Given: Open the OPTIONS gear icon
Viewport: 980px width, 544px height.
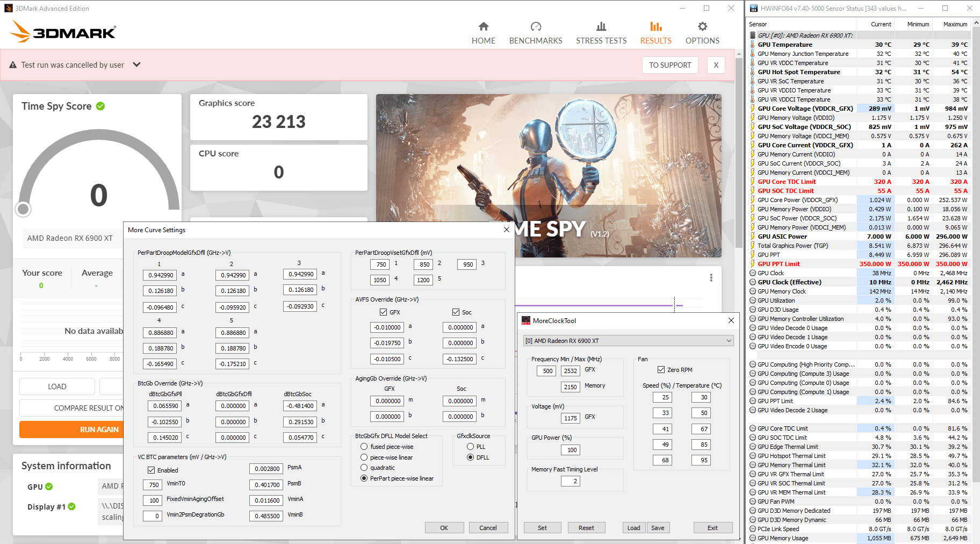Looking at the screenshot, I should (x=702, y=26).
